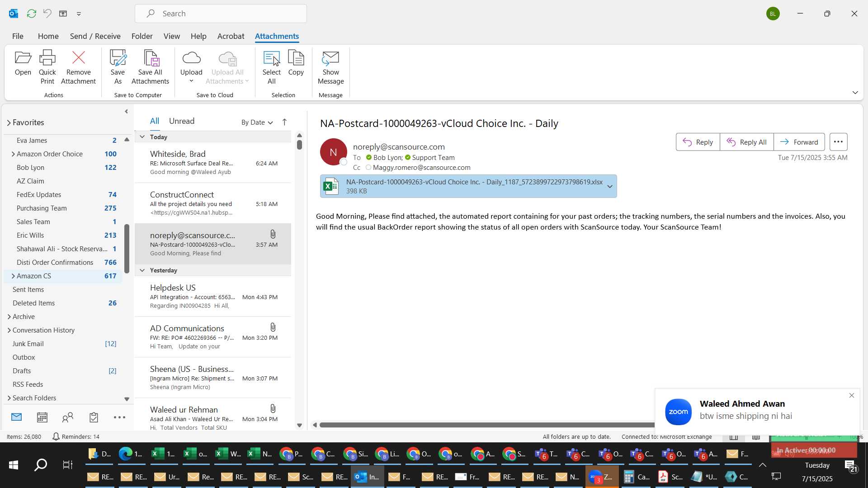Image resolution: width=868 pixels, height=488 pixels.
Task: Open email from Whiteside, Brad
Action: point(213,163)
